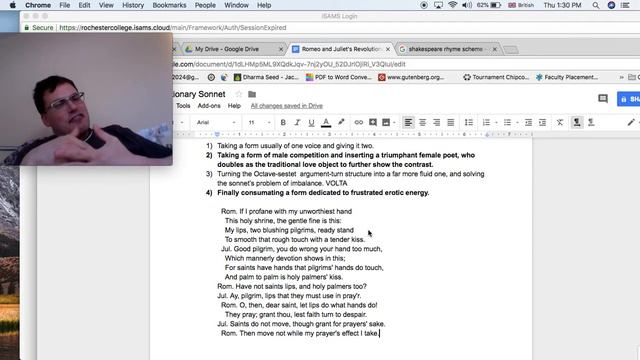The image size is (640, 360).
Task: Star the Revolutionary Sonnet document
Action: coord(239,94)
